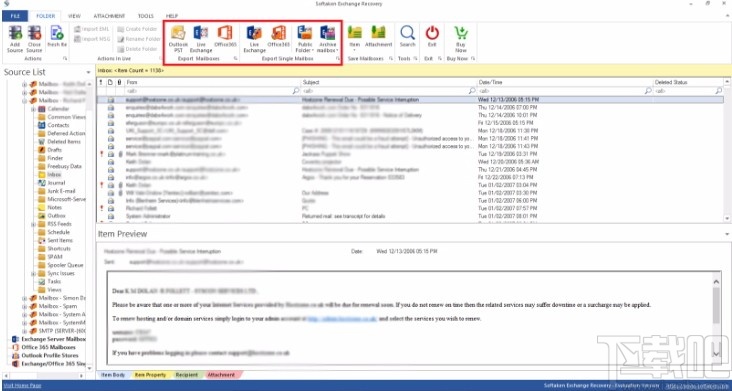
Task: Open the Archive mailbox export option
Action: pos(328,38)
